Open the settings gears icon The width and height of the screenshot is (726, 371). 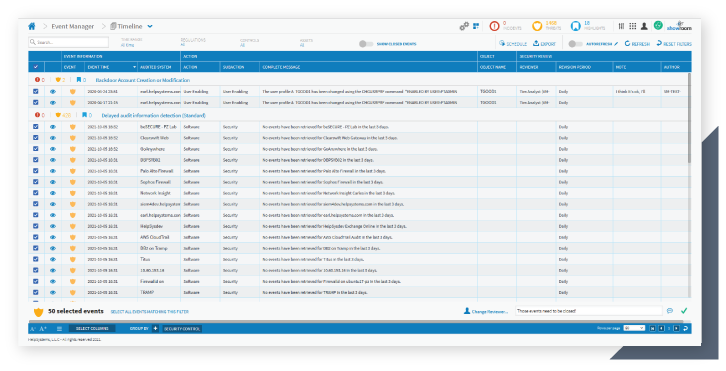click(463, 26)
